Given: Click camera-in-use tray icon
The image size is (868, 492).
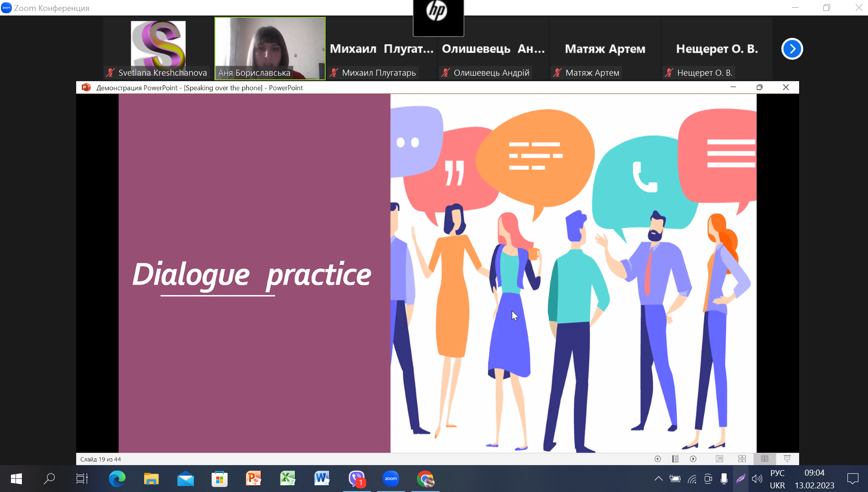Looking at the screenshot, I should pyautogui.click(x=708, y=479).
